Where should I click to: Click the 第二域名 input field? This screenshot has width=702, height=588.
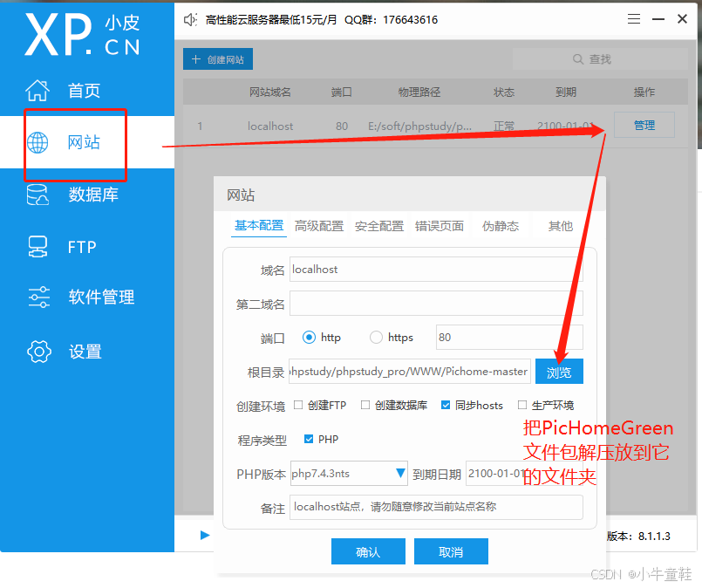tap(436, 304)
